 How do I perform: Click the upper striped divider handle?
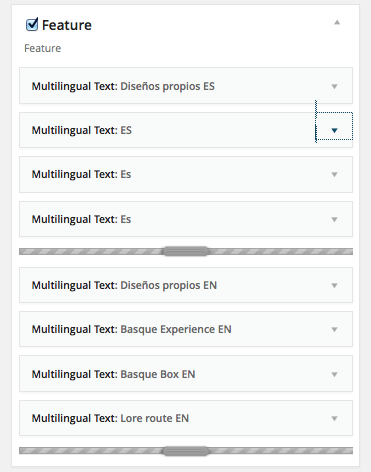click(x=185, y=251)
